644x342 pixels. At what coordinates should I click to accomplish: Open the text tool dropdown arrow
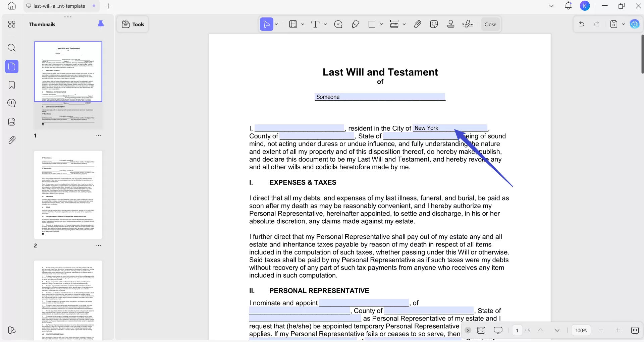325,24
